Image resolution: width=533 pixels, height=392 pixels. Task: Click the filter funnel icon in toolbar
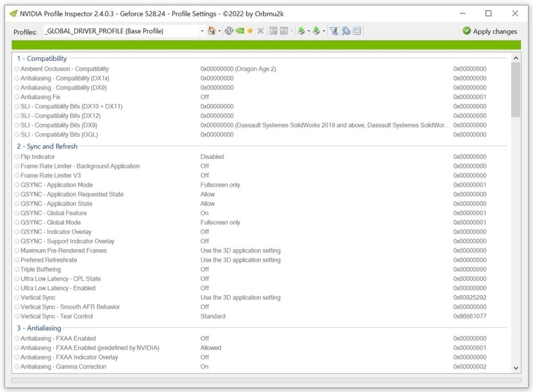(x=334, y=31)
